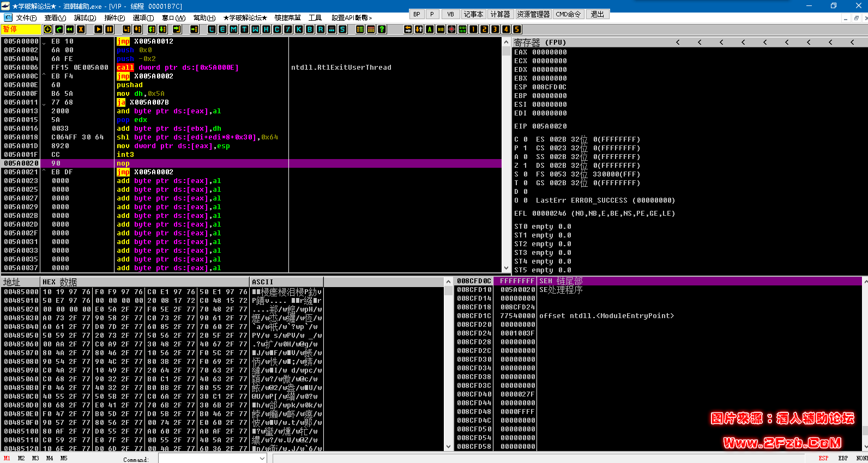Click the EAX 00000000 register value
Image resolution: width=868 pixels, height=463 pixels.
[550, 52]
